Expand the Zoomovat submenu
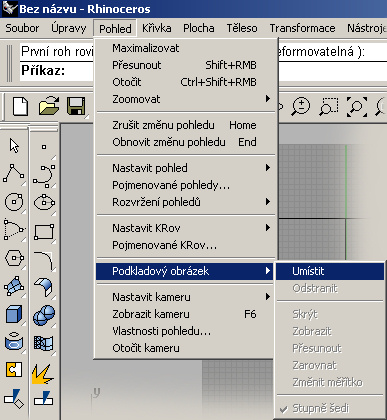Screen dimensions: 387x420 tap(186, 99)
